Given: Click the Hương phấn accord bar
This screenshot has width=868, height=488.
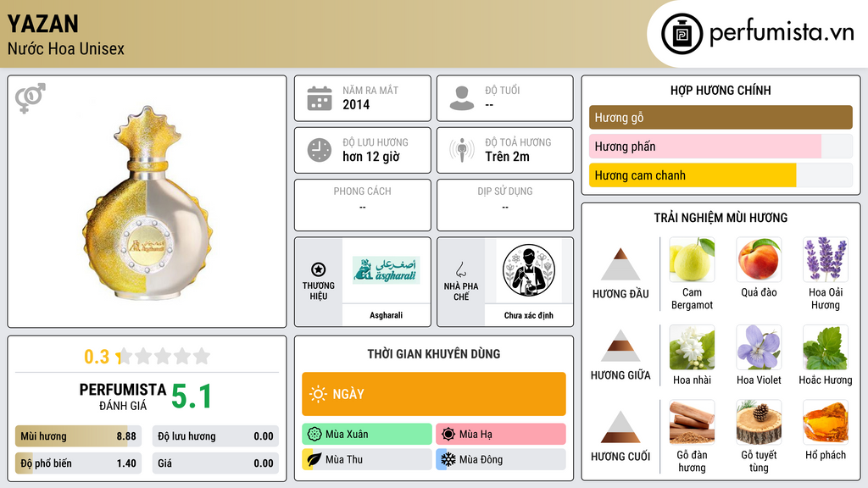Looking at the screenshot, I should (x=721, y=146).
